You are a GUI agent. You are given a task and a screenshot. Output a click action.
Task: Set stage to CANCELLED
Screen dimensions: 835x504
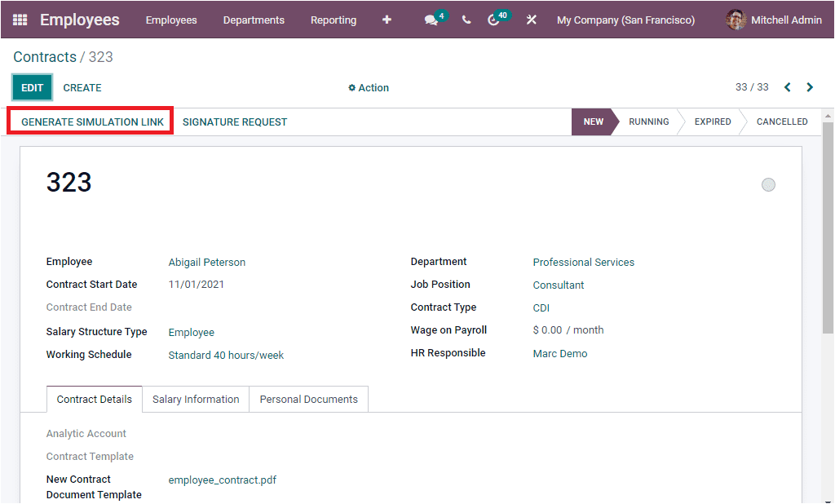point(780,122)
